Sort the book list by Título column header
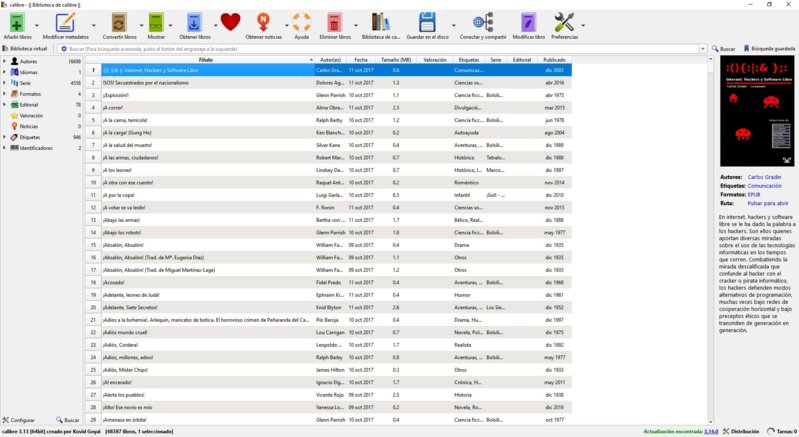Screen dimensions: 799x437 [x=205, y=60]
